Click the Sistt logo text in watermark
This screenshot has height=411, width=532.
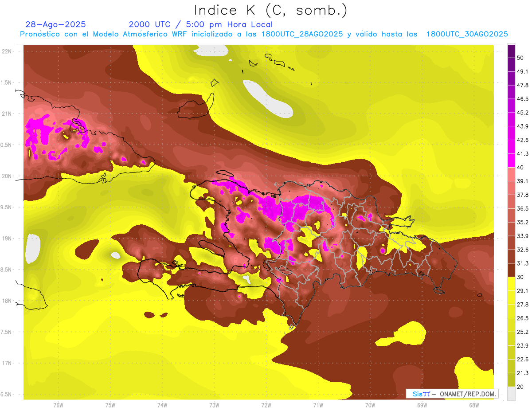(x=421, y=394)
